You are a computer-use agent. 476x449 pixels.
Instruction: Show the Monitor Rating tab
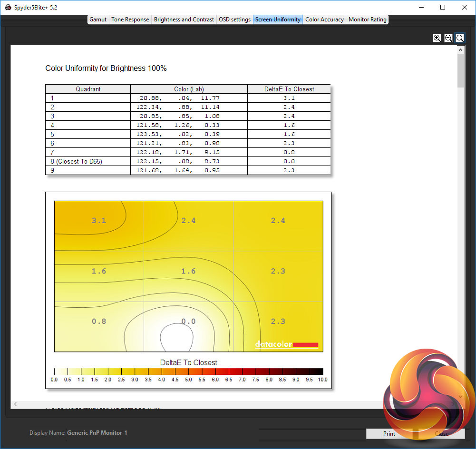pyautogui.click(x=368, y=20)
